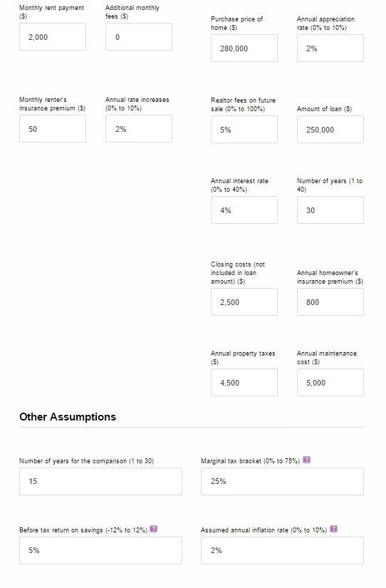Select the Annual property taxes field
The width and height of the screenshot is (386, 588).
pyautogui.click(x=244, y=383)
